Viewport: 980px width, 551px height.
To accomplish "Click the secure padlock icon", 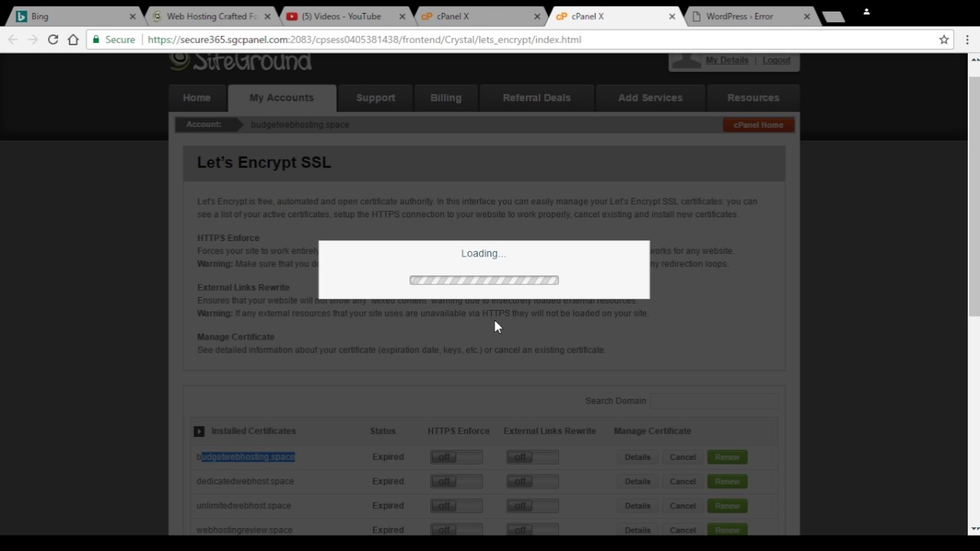I will [x=96, y=40].
